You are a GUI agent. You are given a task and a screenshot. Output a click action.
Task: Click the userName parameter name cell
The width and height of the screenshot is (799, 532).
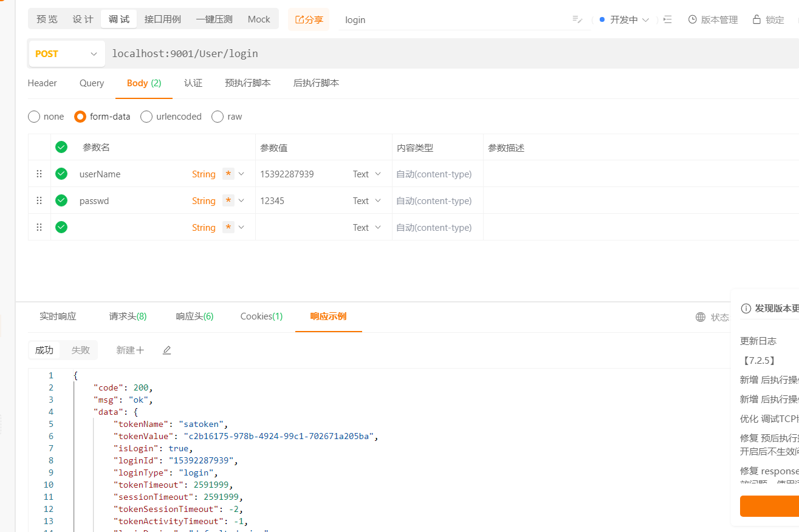tap(100, 174)
